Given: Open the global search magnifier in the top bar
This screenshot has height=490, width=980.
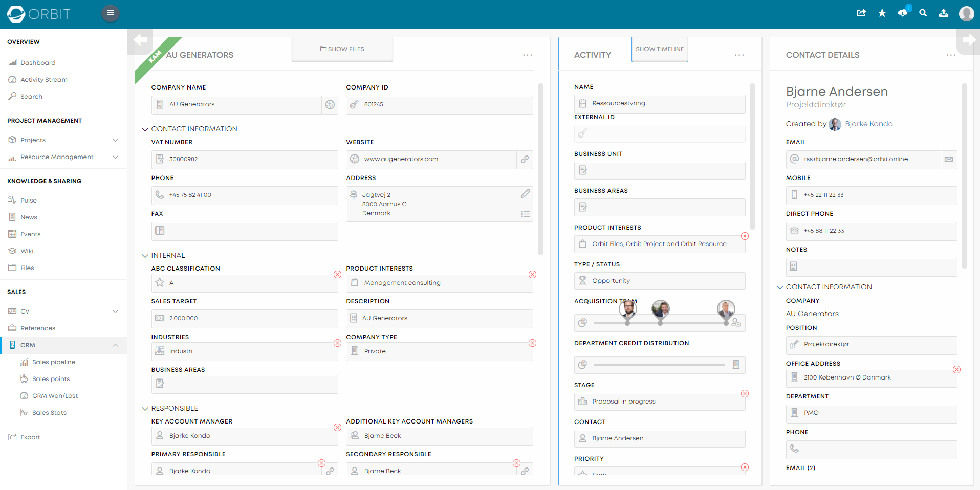Looking at the screenshot, I should point(923,13).
